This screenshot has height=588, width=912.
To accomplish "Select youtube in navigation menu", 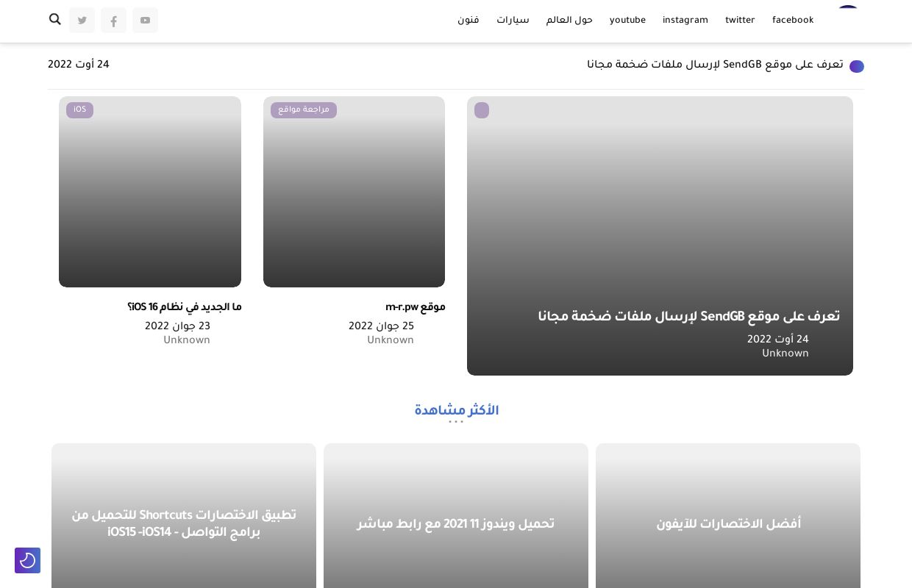I will [627, 21].
